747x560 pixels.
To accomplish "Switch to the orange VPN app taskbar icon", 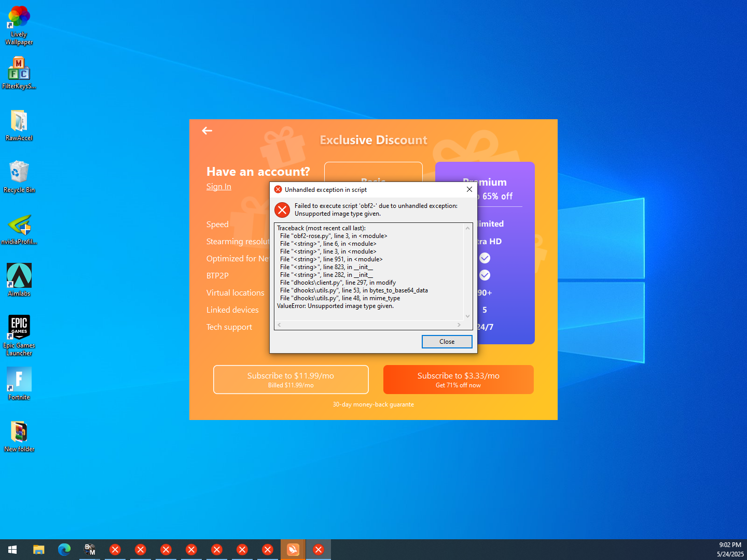I will pos(293,550).
